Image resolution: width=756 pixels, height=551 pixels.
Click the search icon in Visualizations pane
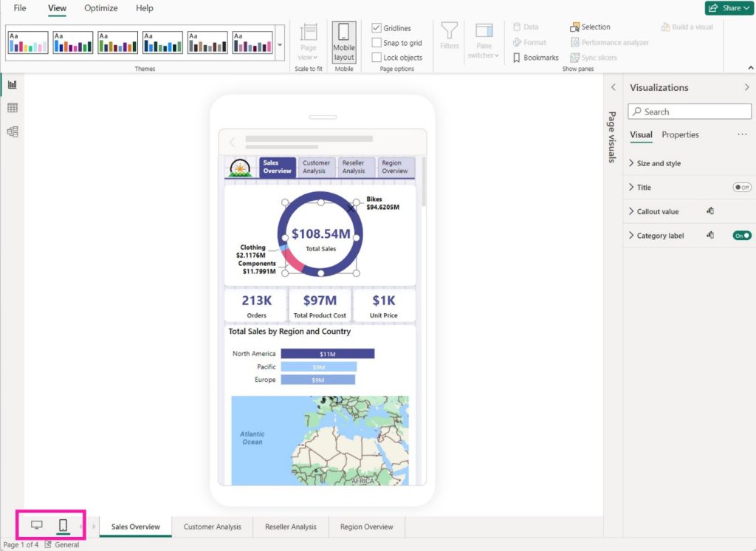[636, 111]
